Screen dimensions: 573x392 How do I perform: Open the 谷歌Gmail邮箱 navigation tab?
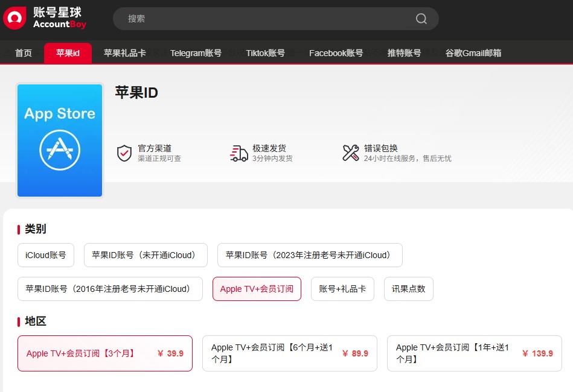coord(473,53)
